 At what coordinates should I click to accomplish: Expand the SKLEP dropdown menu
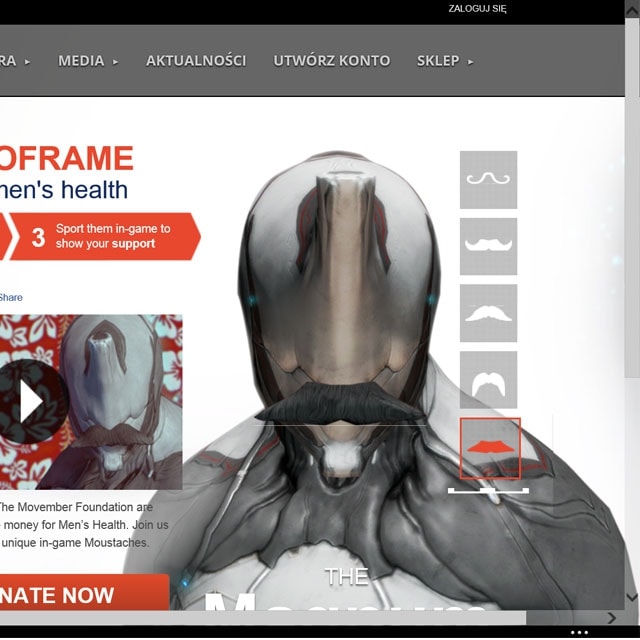point(445,61)
